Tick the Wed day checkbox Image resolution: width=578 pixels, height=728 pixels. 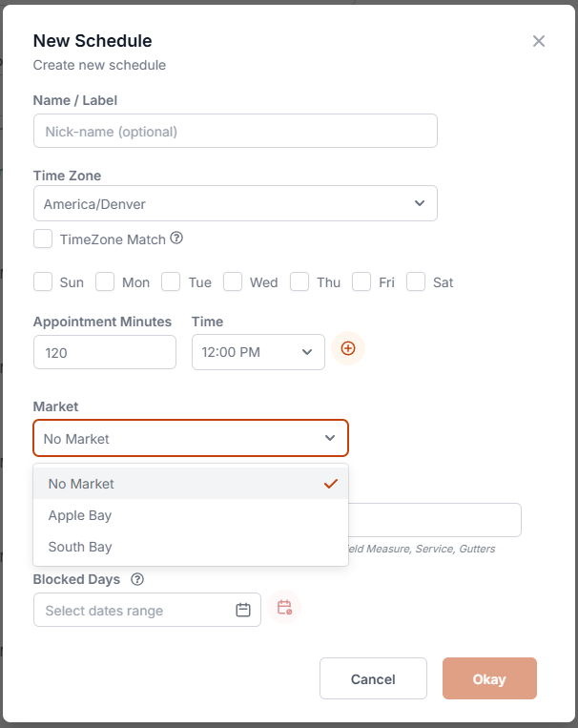pyautogui.click(x=233, y=281)
